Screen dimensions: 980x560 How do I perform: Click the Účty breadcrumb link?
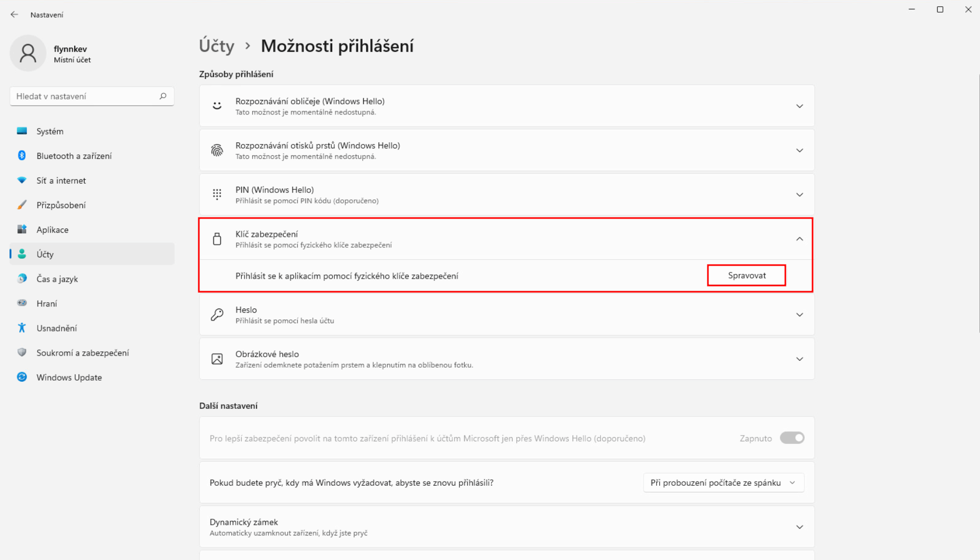(x=217, y=46)
